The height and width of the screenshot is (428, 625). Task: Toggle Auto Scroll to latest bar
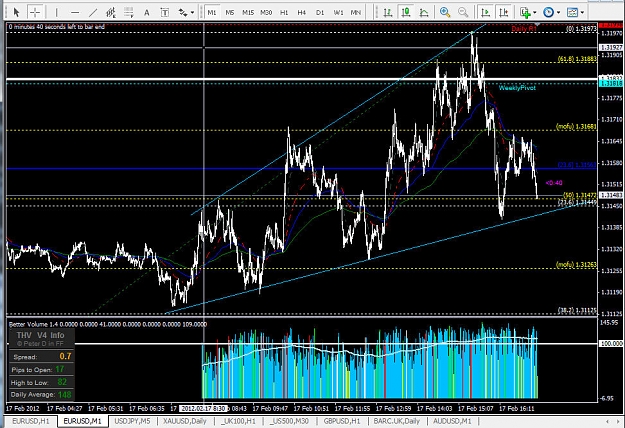point(485,13)
